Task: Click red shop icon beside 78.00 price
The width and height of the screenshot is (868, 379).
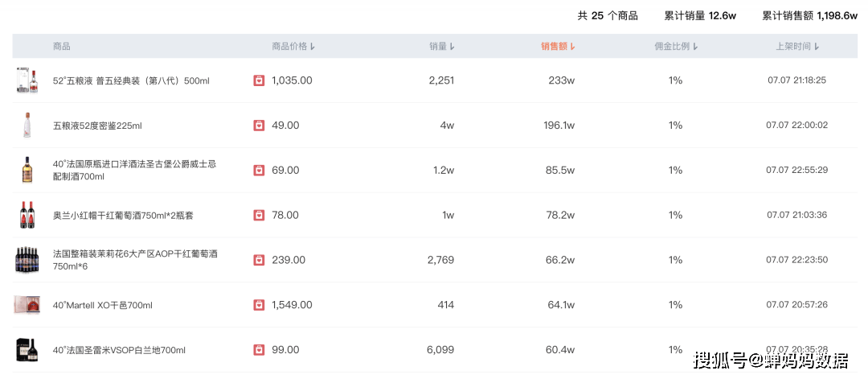Action: [x=259, y=215]
